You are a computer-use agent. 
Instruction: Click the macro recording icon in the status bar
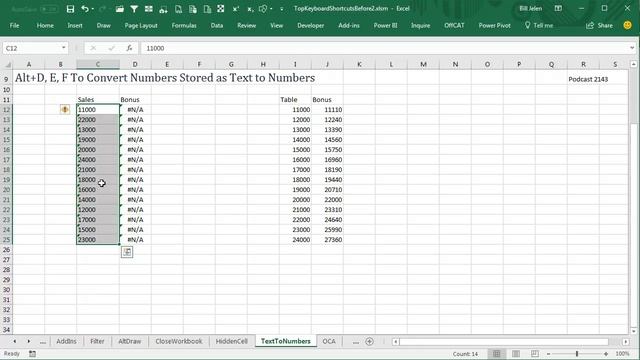pyautogui.click(x=32, y=354)
